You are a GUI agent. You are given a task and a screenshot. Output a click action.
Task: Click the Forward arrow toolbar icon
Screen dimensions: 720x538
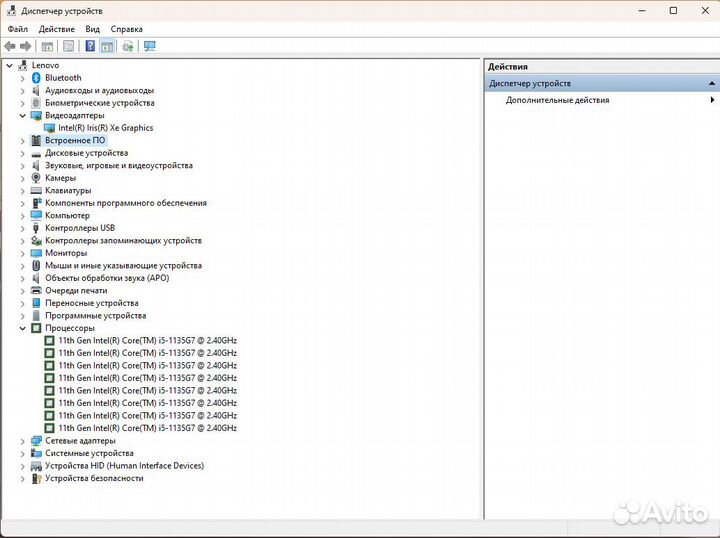pyautogui.click(x=26, y=46)
